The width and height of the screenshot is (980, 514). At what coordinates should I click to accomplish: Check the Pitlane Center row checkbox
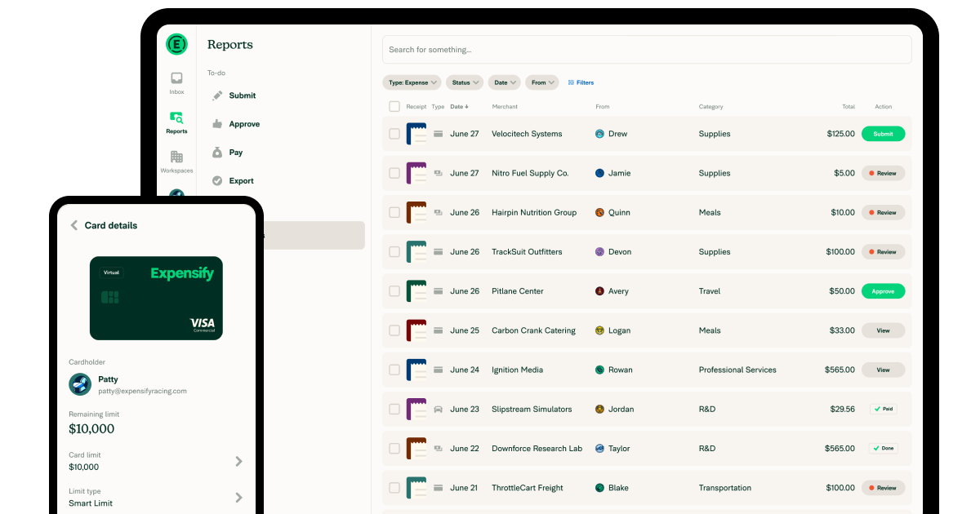click(x=394, y=291)
